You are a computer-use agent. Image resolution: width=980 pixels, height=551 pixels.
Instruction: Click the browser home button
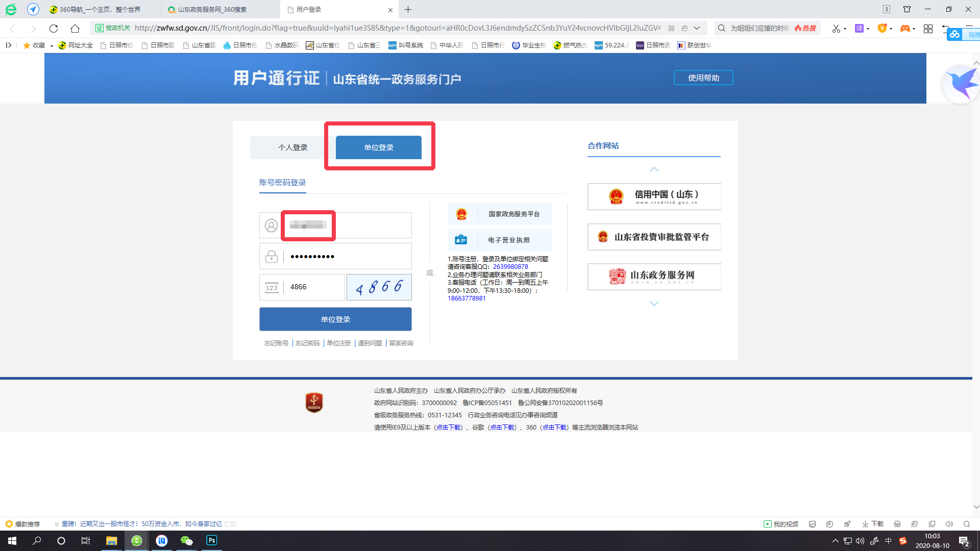(x=75, y=29)
